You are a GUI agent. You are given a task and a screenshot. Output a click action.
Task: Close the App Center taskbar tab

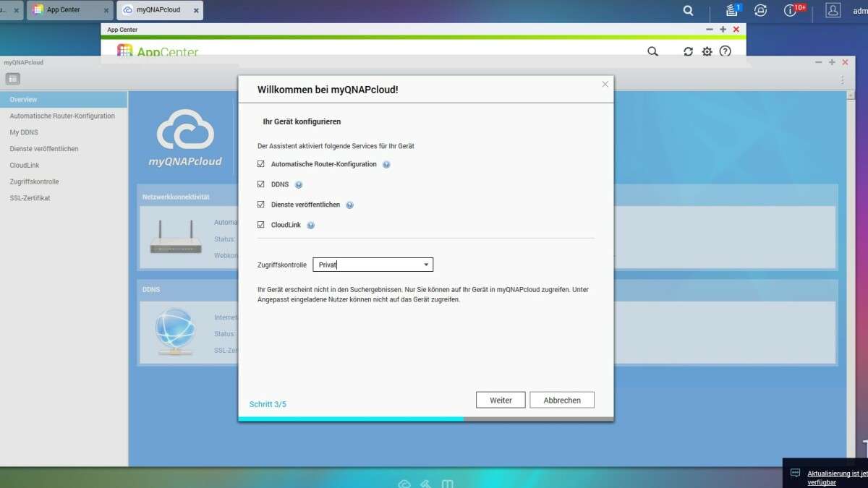(x=106, y=10)
